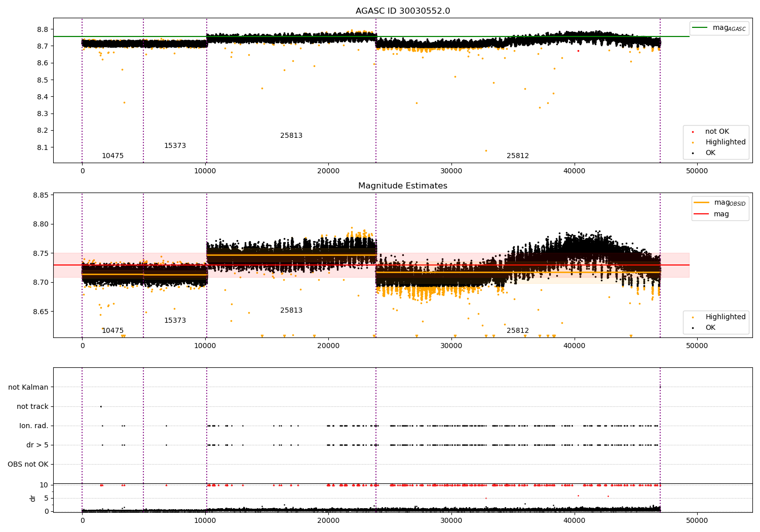Click y-axis tick 8.70 on middle plot
The image size is (760, 532).
[x=41, y=282]
